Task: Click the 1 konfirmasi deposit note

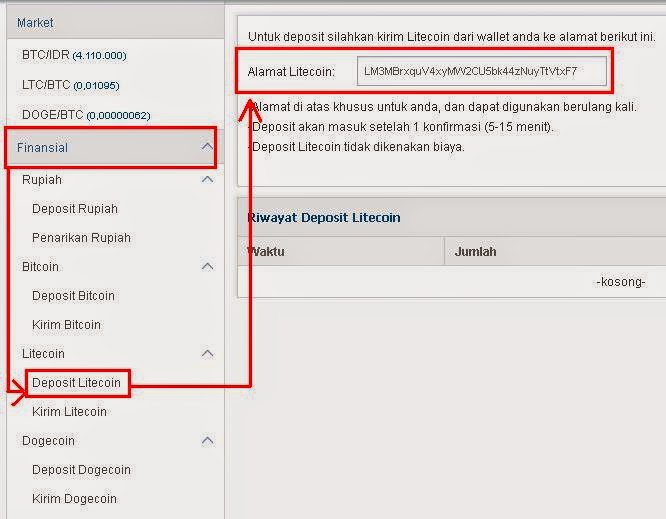Action: pyautogui.click(x=401, y=127)
